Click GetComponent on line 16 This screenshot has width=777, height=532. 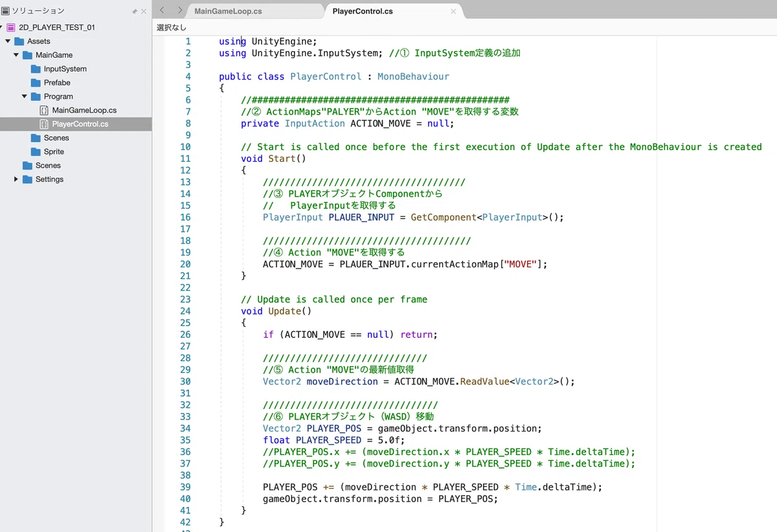(444, 217)
